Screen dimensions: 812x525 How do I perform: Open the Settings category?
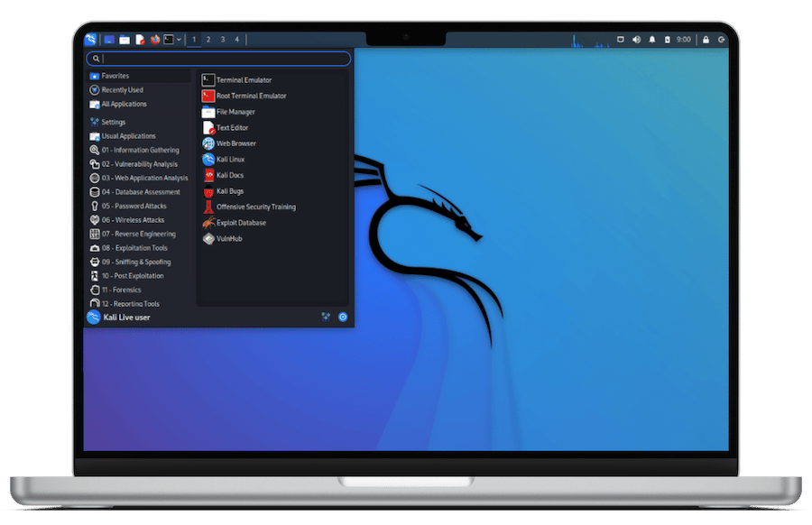coord(139,122)
